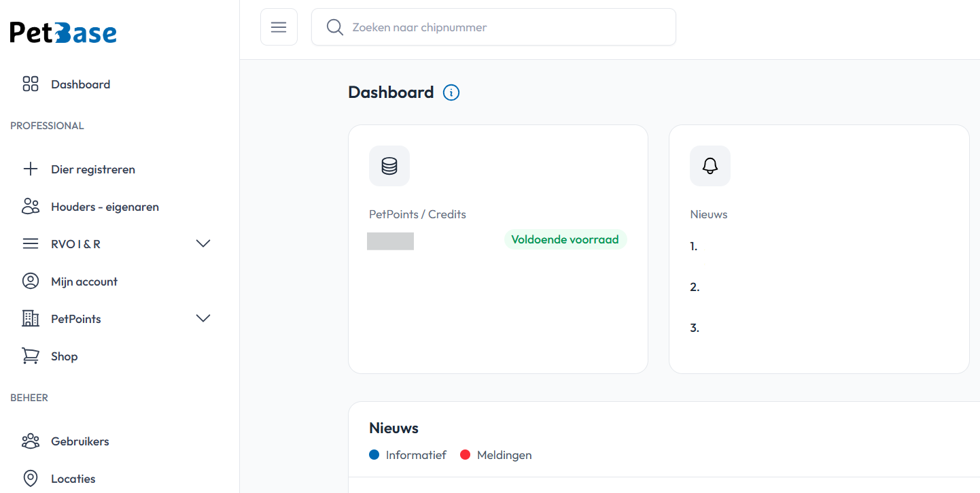980x493 pixels.
Task: Open the Shop menu item
Action: point(65,356)
